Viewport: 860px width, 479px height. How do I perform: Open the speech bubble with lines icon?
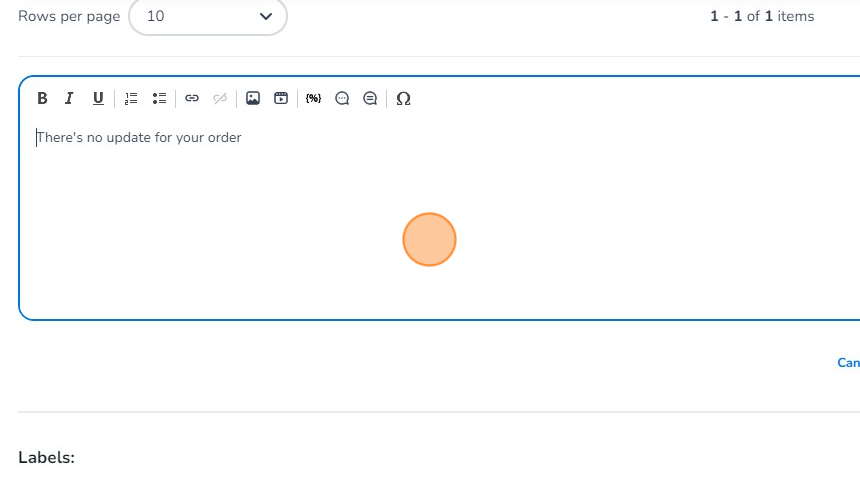tap(370, 98)
